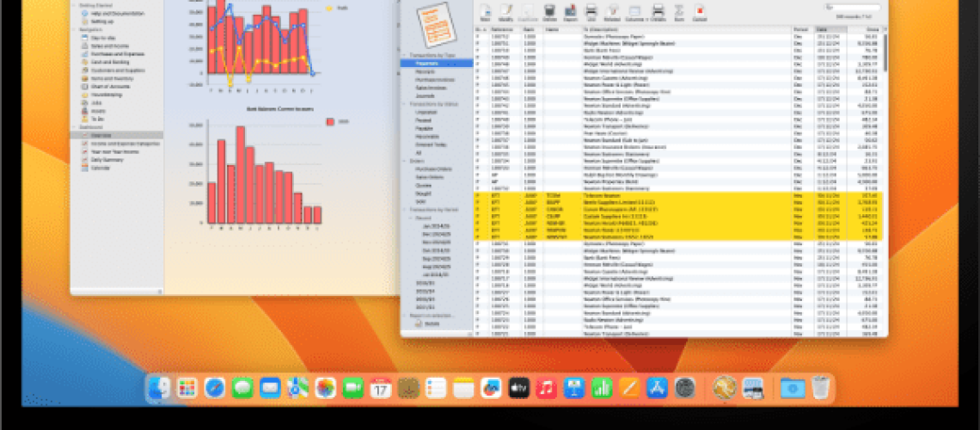Open Finder from the Dock

159,388
